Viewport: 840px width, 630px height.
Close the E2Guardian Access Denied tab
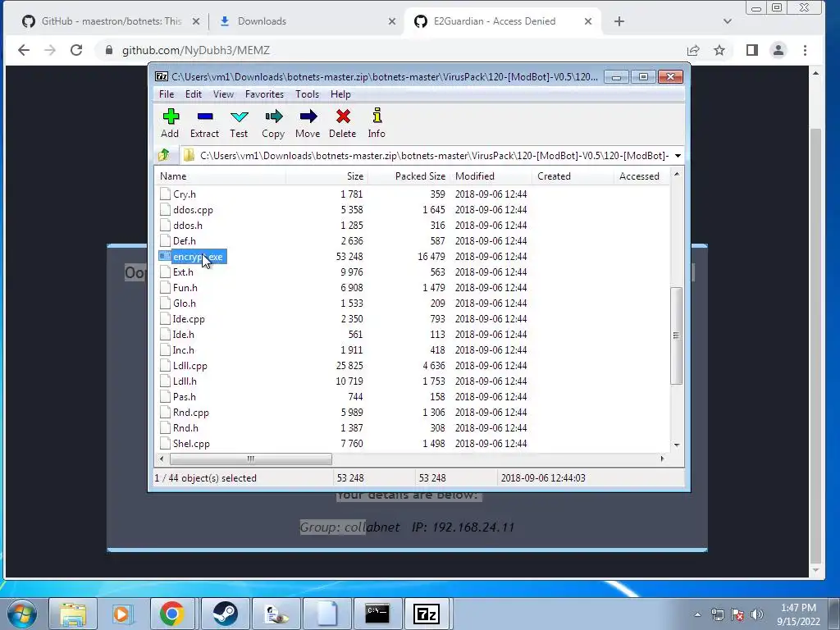587,21
